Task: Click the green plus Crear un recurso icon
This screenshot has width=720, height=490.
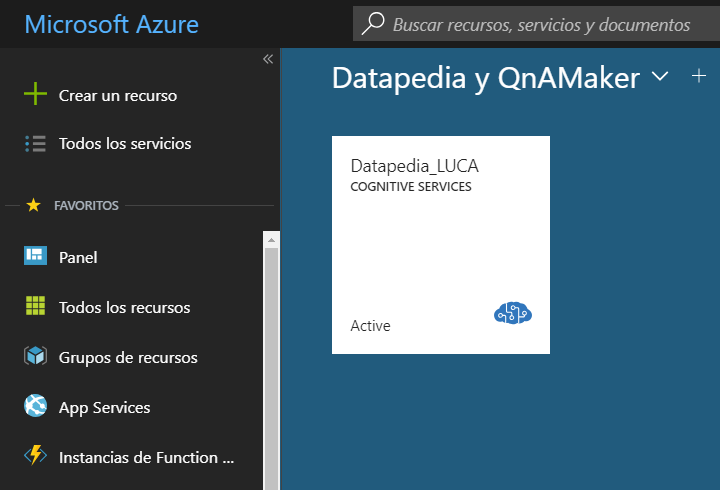Action: click(x=35, y=95)
